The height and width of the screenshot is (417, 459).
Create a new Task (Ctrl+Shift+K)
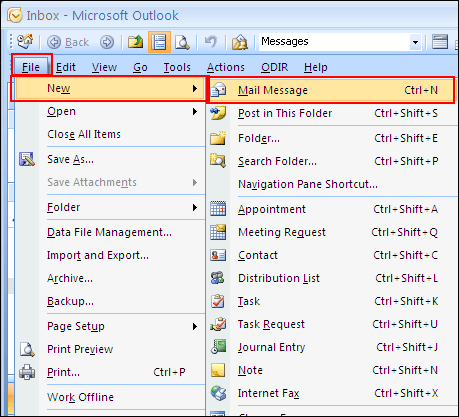pyautogui.click(x=332, y=301)
